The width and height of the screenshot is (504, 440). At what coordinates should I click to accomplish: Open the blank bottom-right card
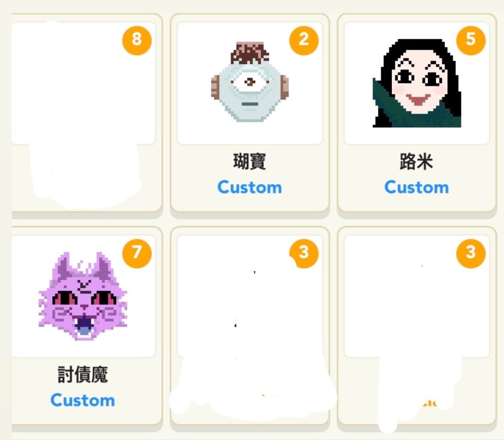[x=417, y=326]
